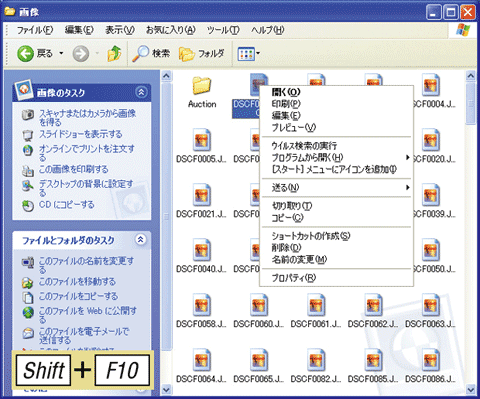Open プロパティ(R) from context menu
Viewport: 480px width, 399px height.
pyautogui.click(x=336, y=278)
